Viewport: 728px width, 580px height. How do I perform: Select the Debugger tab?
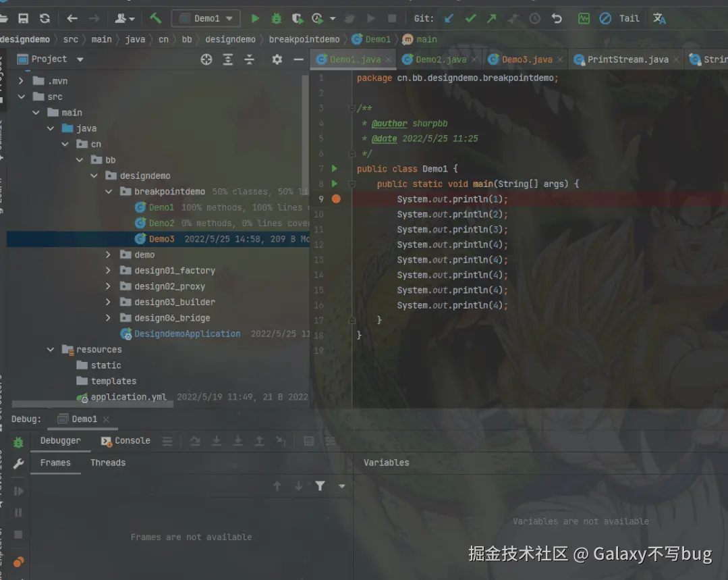click(60, 441)
